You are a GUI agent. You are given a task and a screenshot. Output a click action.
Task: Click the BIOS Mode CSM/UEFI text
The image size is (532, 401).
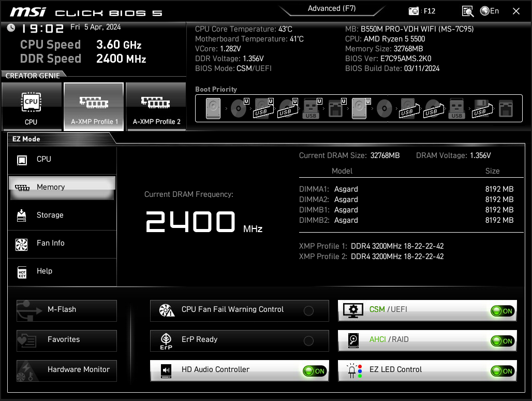click(254, 68)
